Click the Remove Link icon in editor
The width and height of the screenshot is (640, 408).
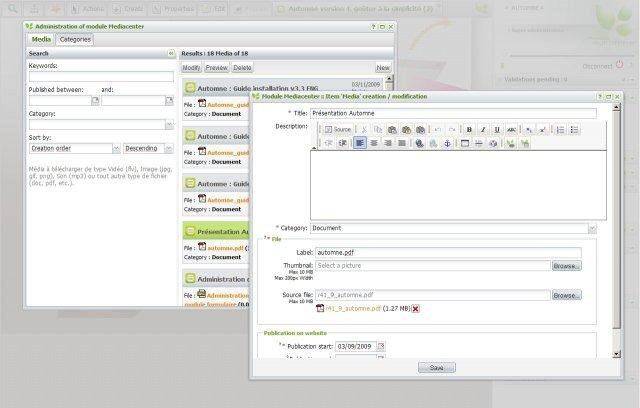(x=433, y=143)
